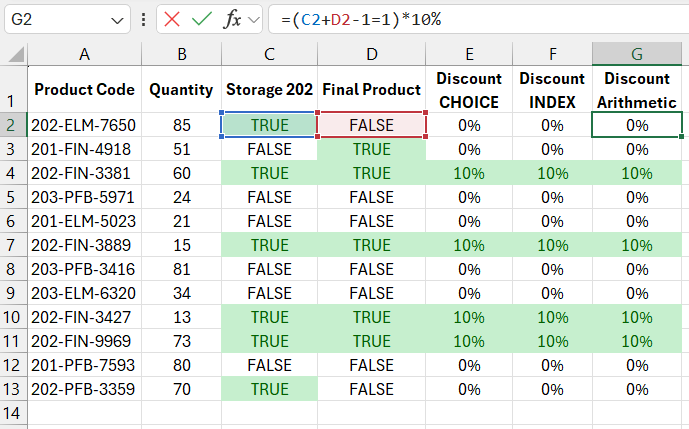Click FALSE in Storage 202 row 9
This screenshot has width=689, height=429.
click(x=269, y=293)
